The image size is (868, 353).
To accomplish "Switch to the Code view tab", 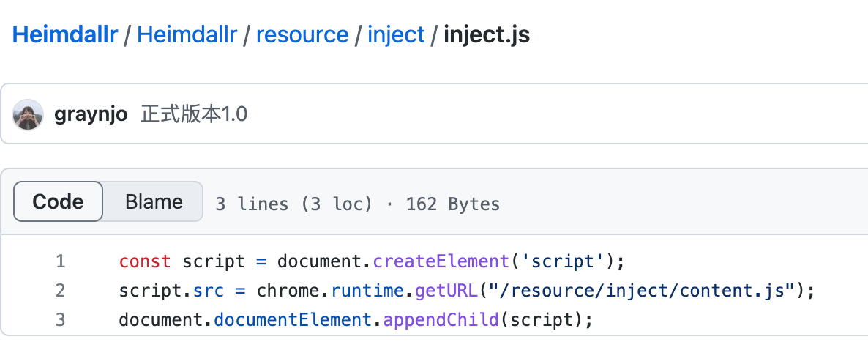I will 59,201.
